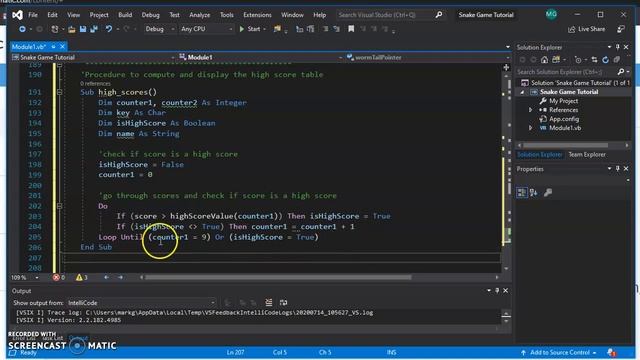Toggle pin on Module1.vb tab
The image size is (640, 360).
(53, 47)
